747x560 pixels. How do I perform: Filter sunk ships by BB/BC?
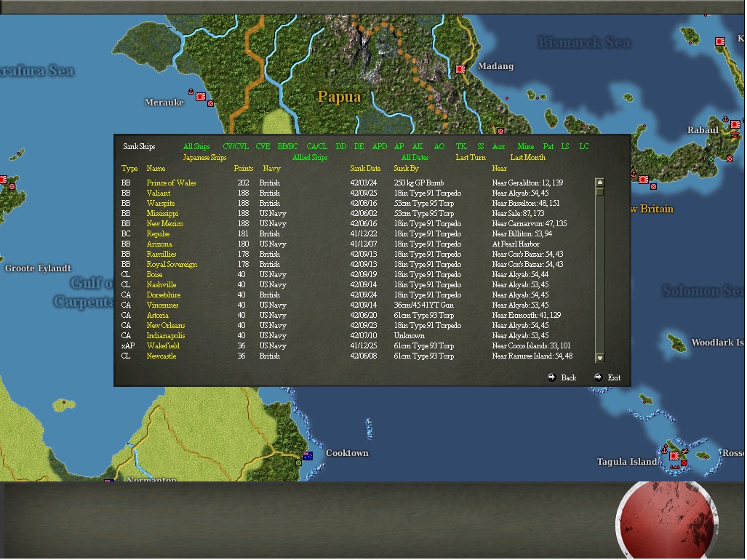click(x=287, y=146)
